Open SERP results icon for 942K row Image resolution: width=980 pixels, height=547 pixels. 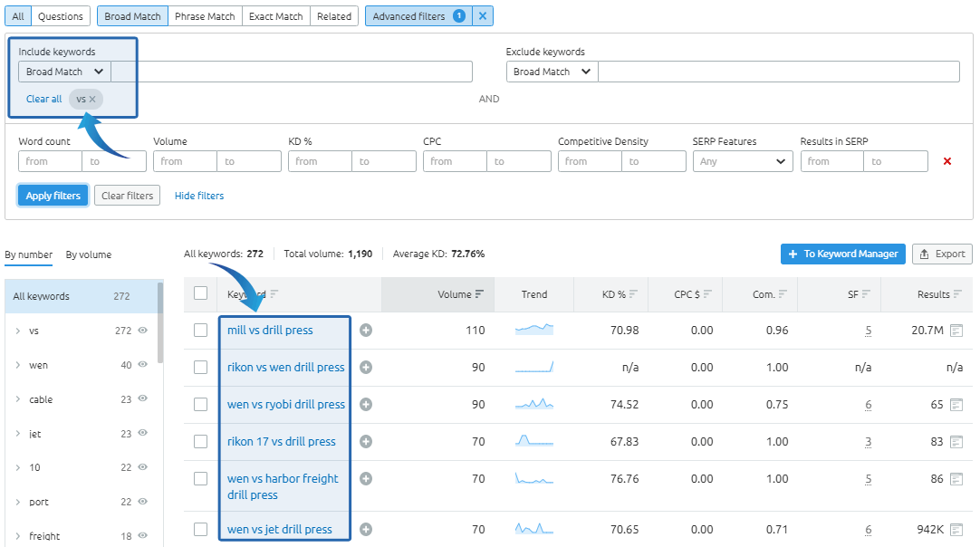click(956, 530)
